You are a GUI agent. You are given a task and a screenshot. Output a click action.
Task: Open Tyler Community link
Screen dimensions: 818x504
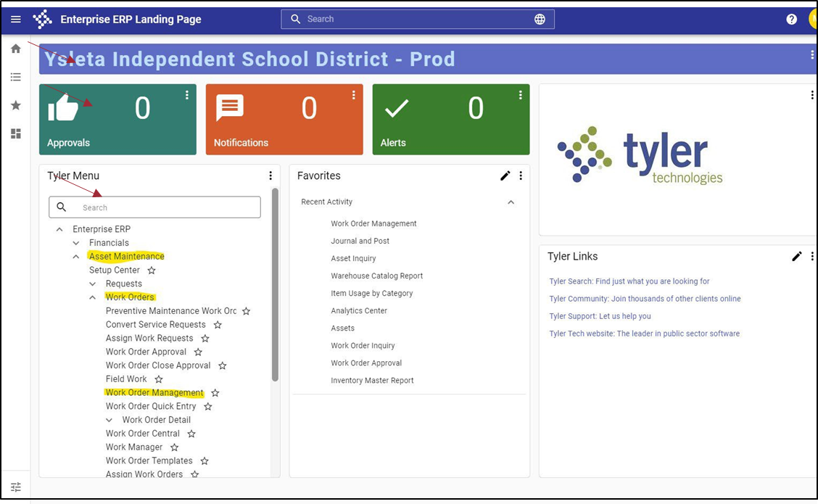[645, 299]
